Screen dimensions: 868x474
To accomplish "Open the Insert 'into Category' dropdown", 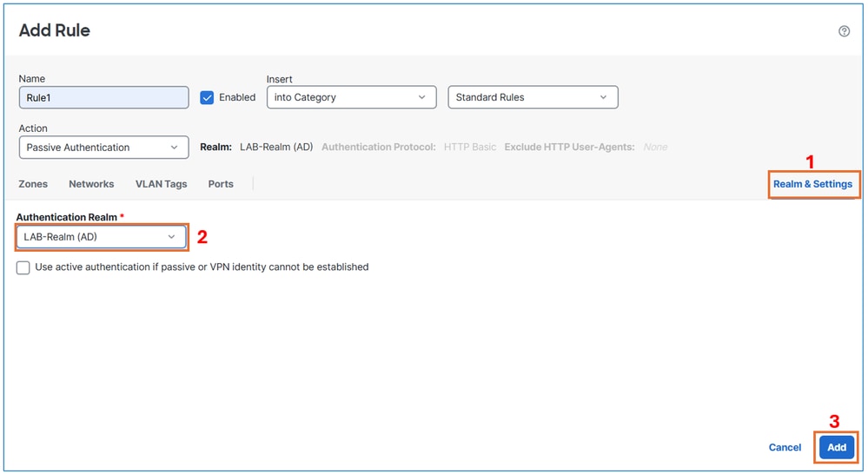I will tap(352, 97).
